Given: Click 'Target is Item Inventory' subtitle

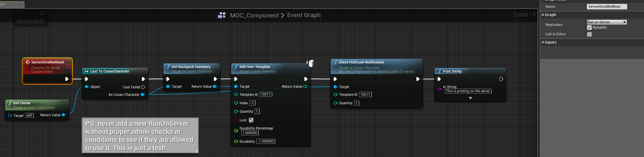Looking at the screenshot, I should click(257, 72).
